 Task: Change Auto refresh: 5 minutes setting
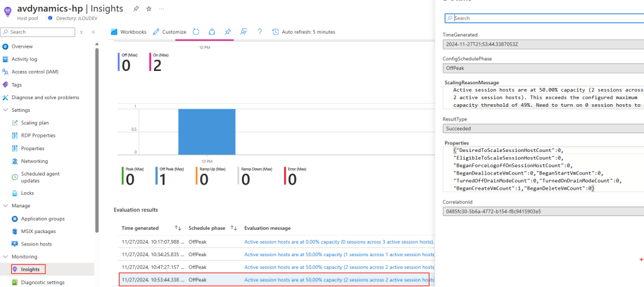(304, 32)
